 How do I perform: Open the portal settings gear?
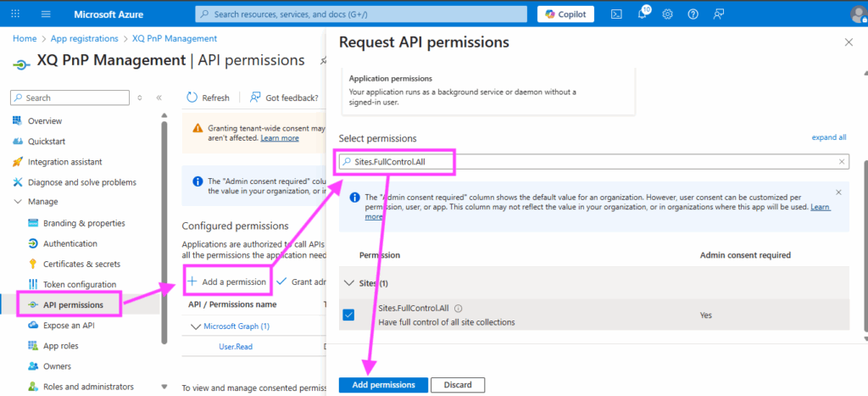pyautogui.click(x=668, y=14)
